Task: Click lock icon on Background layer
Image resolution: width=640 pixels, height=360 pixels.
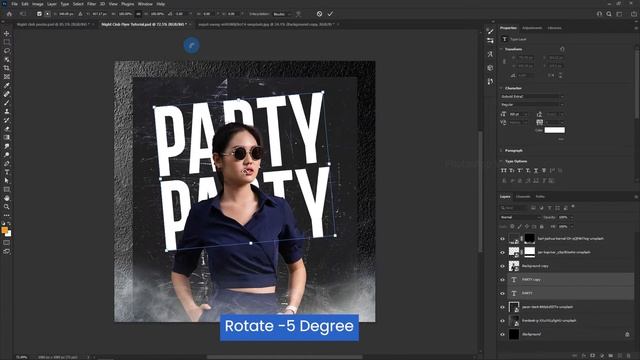Action: (627, 334)
